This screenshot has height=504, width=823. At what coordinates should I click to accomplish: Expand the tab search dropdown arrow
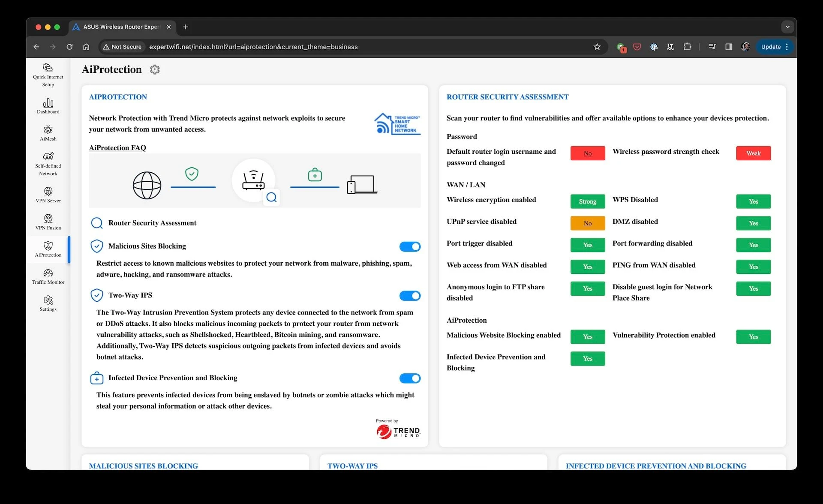[787, 27]
